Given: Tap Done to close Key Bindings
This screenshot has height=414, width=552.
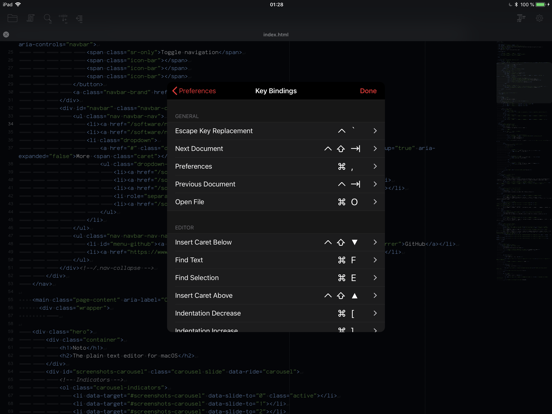Looking at the screenshot, I should (368, 91).
